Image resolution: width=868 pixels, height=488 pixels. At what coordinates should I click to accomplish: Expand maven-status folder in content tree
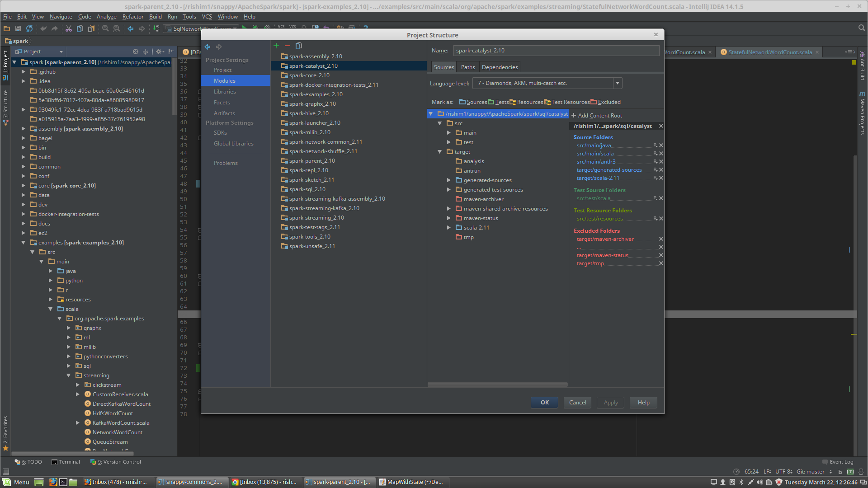pyautogui.click(x=449, y=218)
